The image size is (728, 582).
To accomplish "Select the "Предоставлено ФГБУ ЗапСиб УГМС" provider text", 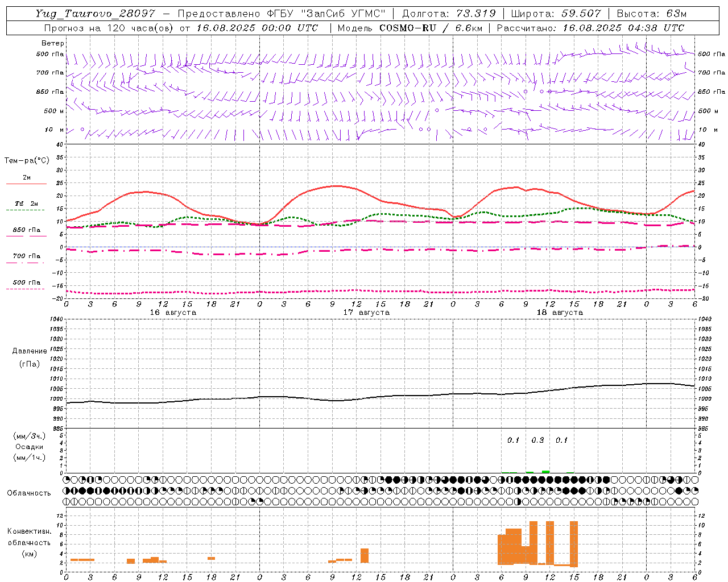I will [282, 14].
